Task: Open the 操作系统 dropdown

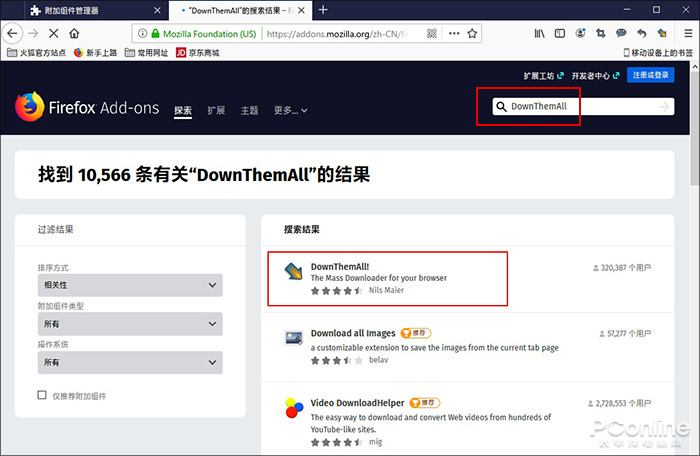Action: [130, 362]
